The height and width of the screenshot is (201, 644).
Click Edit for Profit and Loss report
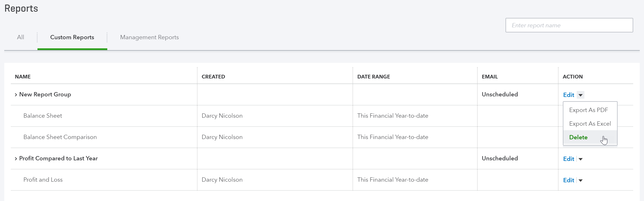pos(569,180)
